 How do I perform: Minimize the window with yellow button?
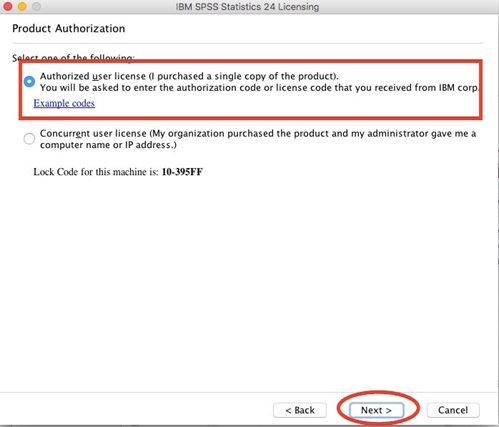point(22,6)
